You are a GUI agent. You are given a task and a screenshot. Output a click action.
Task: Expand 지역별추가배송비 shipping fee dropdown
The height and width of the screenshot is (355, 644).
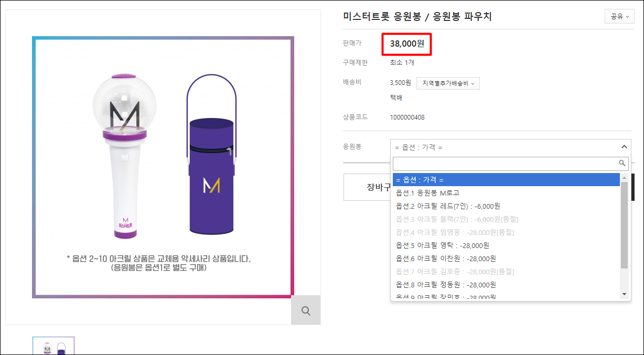pyautogui.click(x=448, y=83)
